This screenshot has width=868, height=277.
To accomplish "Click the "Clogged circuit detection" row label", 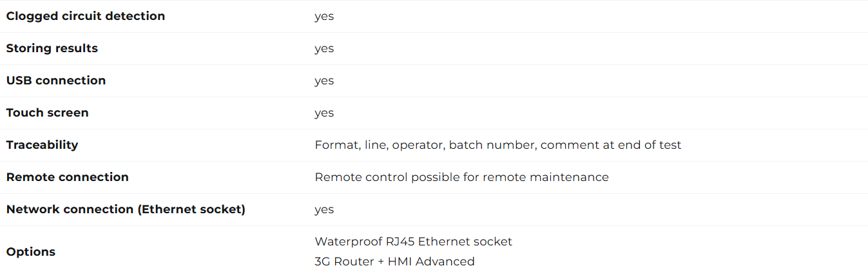I will click(86, 16).
